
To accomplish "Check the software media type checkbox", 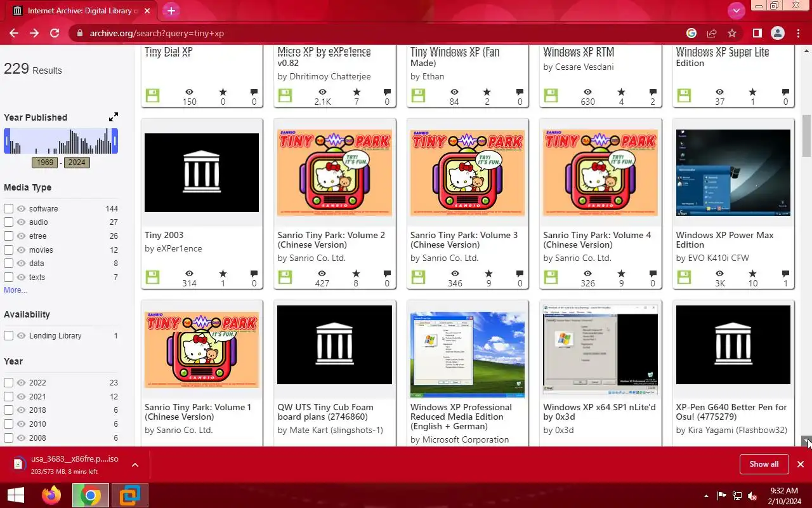I will 8,208.
